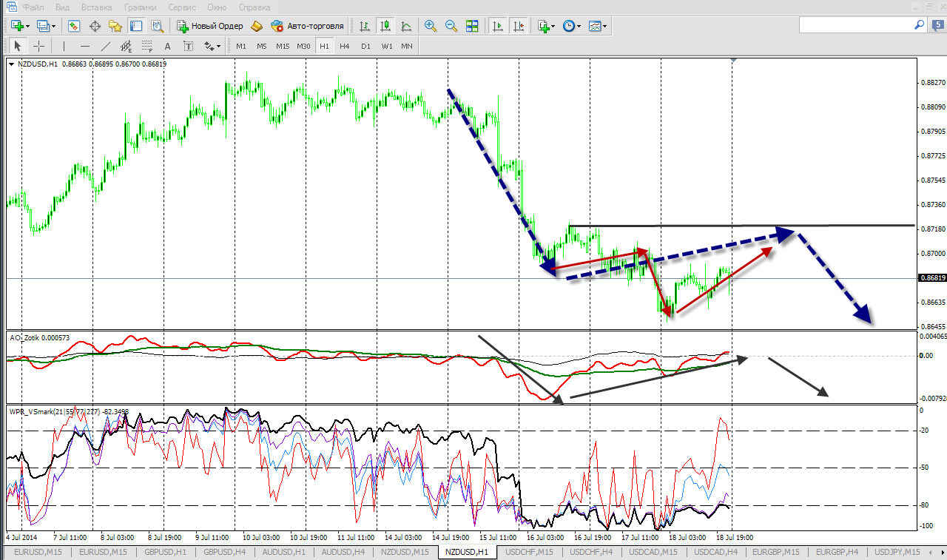Screen dimensions: 947x560
Task: Switch timeframe to D1
Action: [365, 46]
